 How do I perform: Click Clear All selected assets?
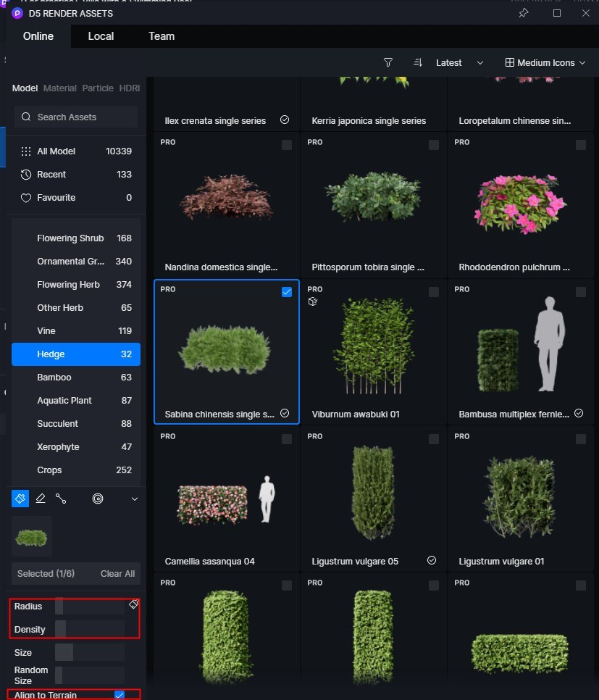(x=117, y=574)
